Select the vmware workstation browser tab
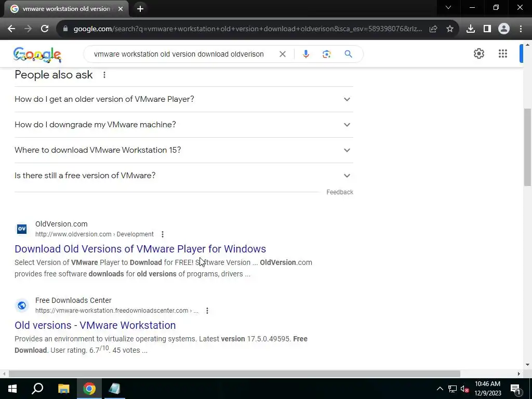 (x=66, y=9)
